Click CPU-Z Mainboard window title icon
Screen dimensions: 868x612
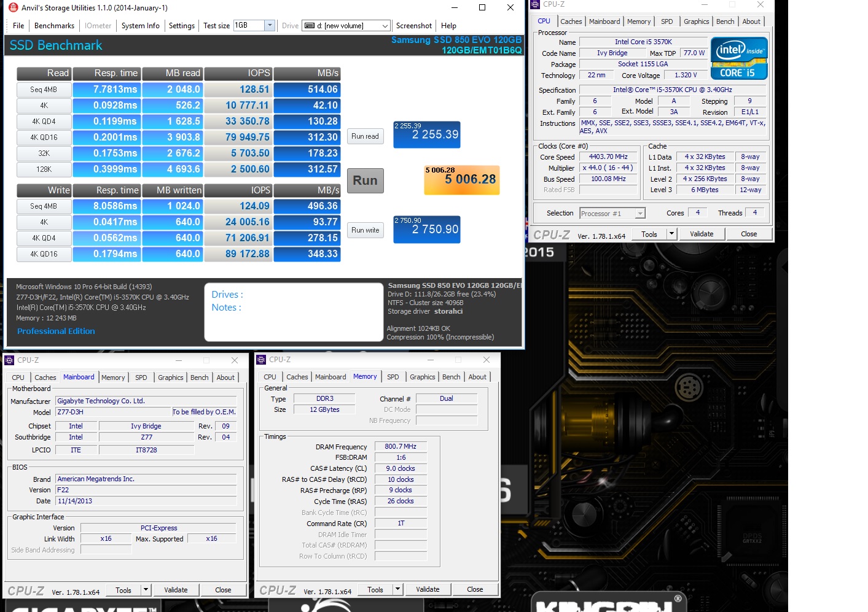[9, 360]
